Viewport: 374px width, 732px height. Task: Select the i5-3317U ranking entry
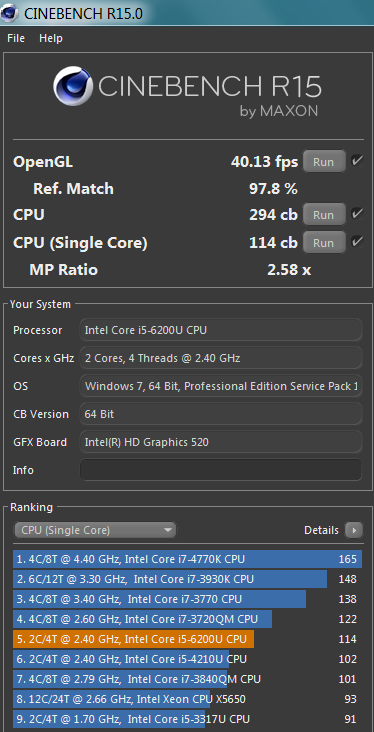(187, 719)
